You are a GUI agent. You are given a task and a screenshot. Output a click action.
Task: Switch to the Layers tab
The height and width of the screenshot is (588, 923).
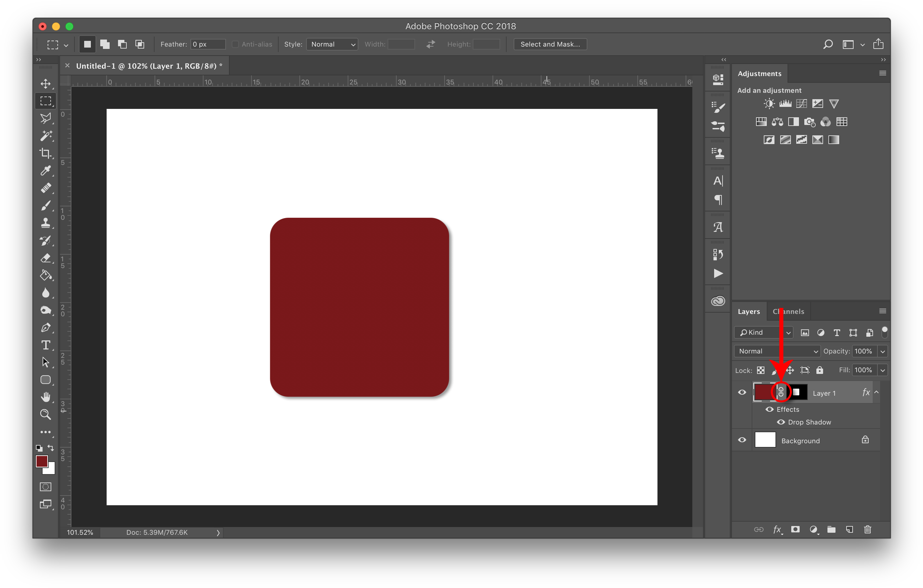[748, 311]
